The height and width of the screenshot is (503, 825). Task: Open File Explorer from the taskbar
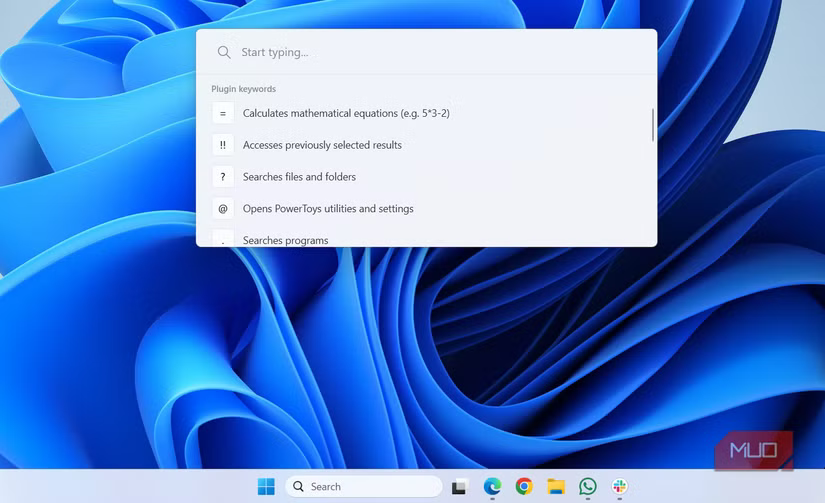click(556, 487)
